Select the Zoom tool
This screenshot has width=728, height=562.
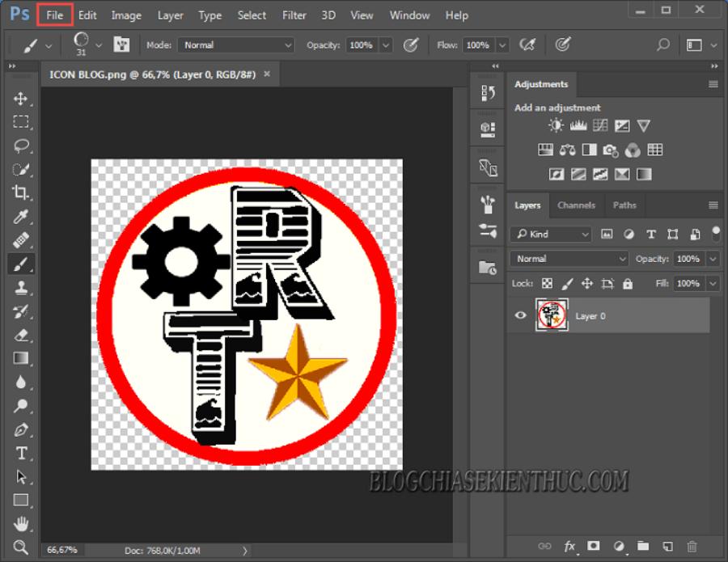click(x=20, y=547)
